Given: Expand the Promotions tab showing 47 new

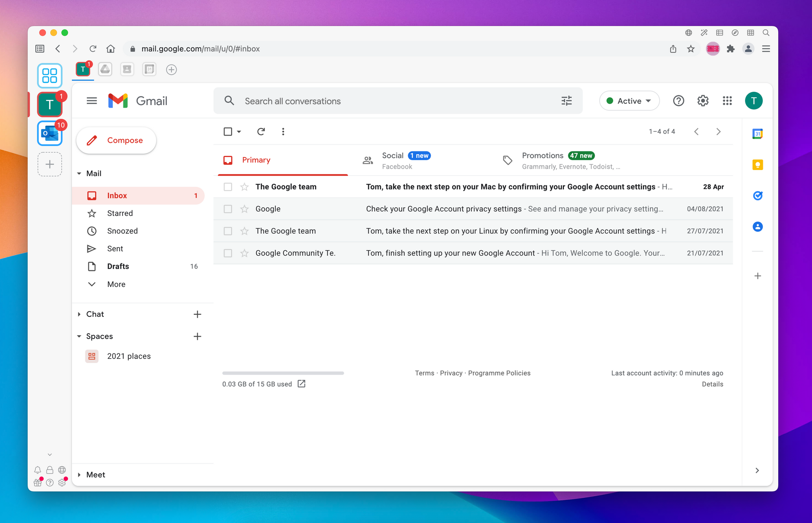Looking at the screenshot, I should tap(558, 160).
